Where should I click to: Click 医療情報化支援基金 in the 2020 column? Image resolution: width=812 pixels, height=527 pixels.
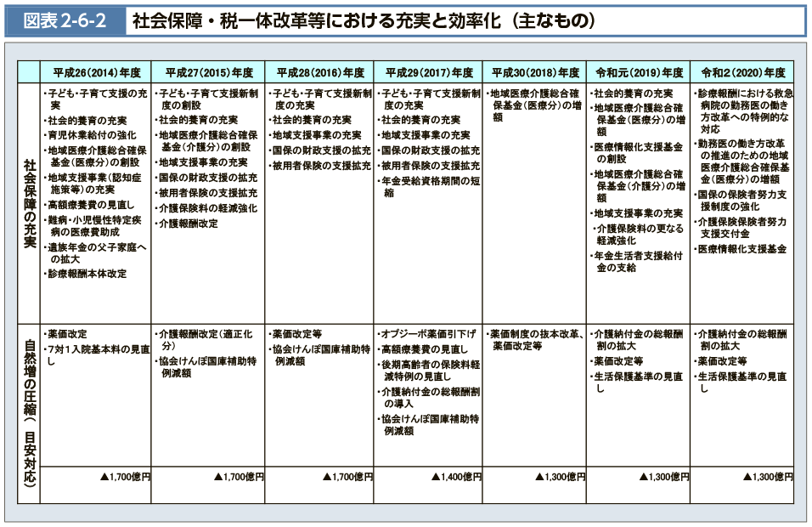point(742,249)
